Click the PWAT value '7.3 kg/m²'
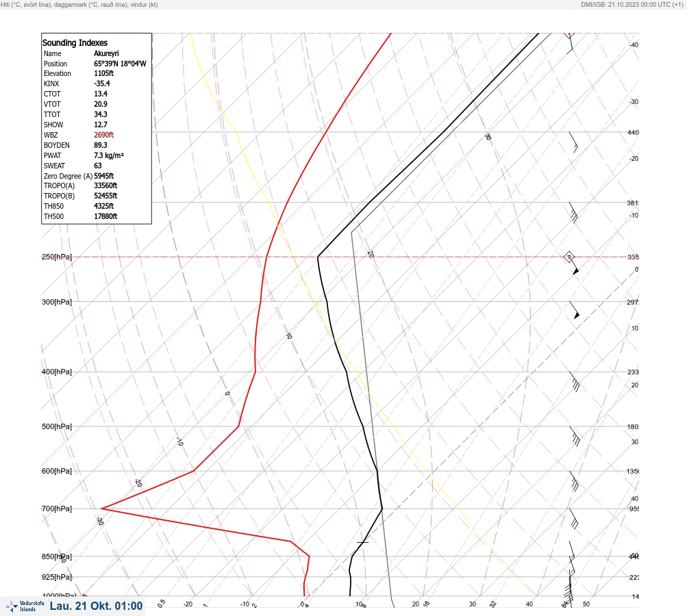The image size is (687, 616). pyautogui.click(x=109, y=155)
